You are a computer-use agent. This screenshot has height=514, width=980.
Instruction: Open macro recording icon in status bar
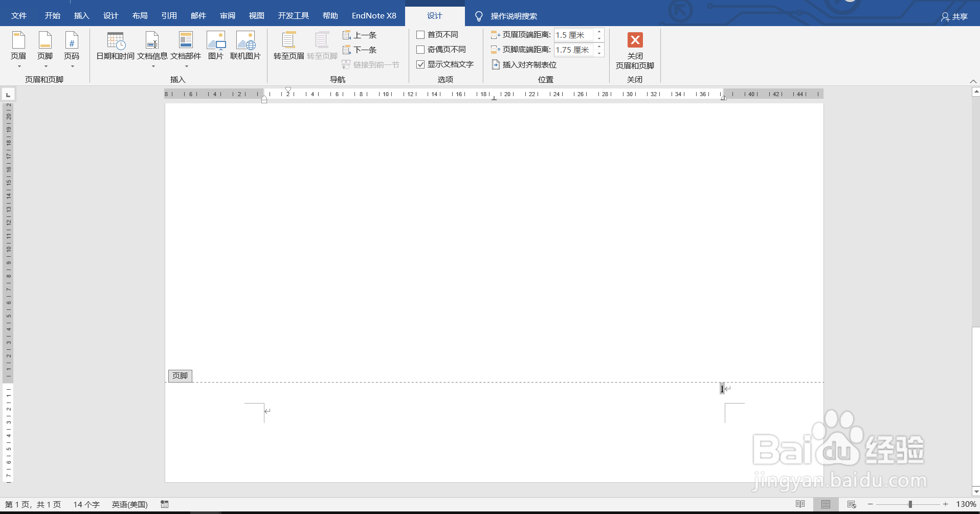(165, 504)
